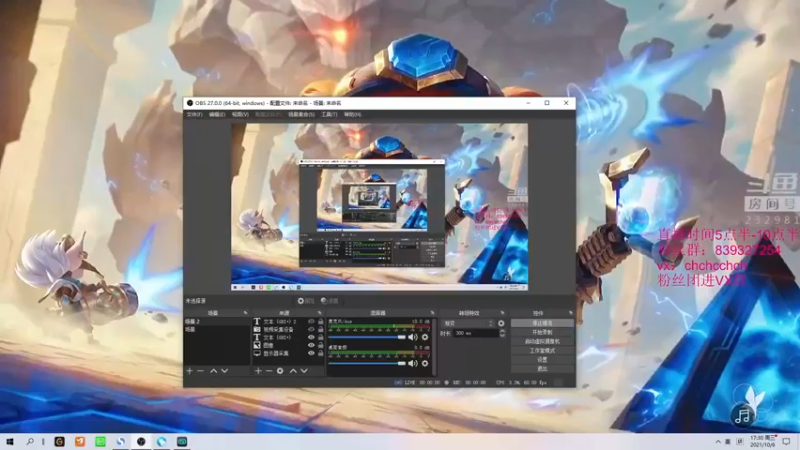Click the transition duration stepper arrows
Image resolution: width=800 pixels, height=450 pixels.
point(502,333)
